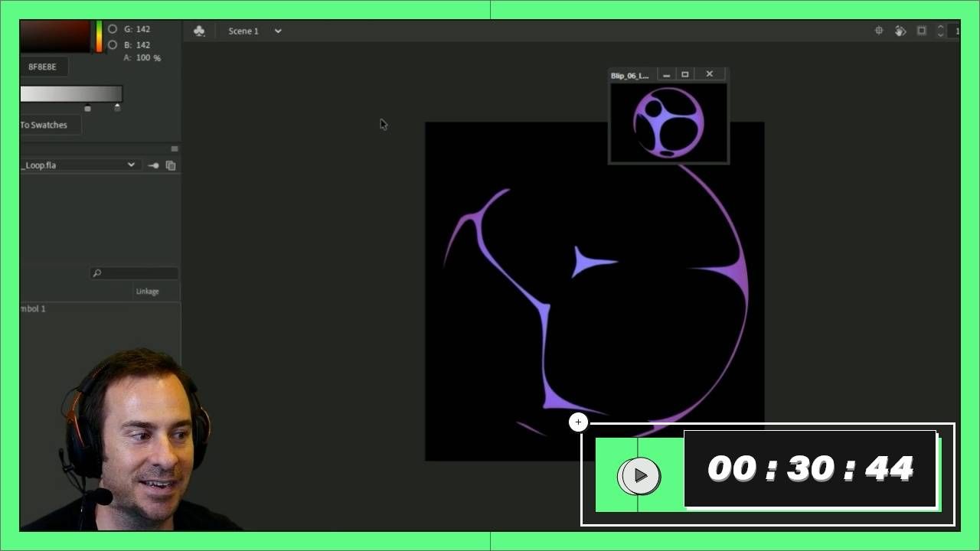Sort by the Linkage column header
The height and width of the screenshot is (551, 980).
coord(148,292)
